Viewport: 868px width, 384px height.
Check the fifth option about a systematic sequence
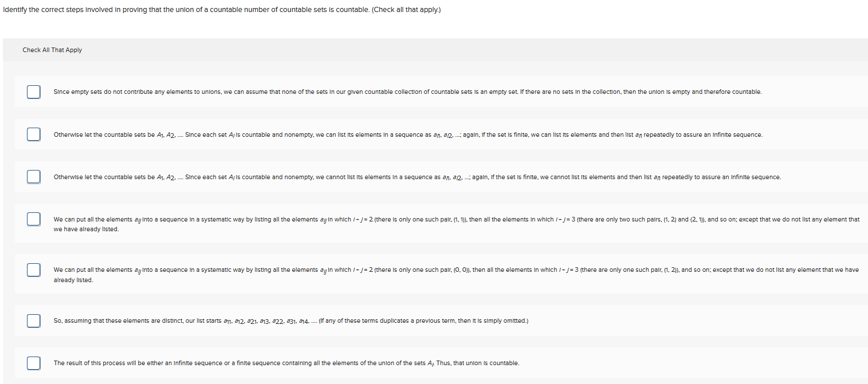pyautogui.click(x=33, y=269)
